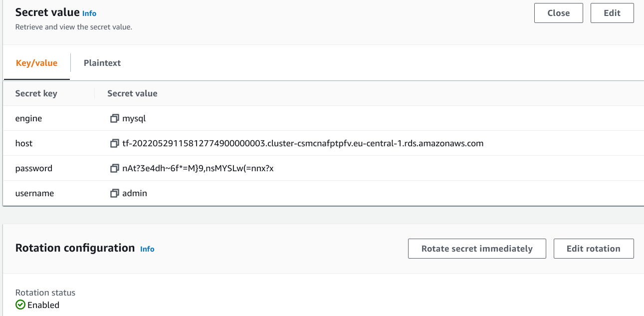Copy the engine value mysql
Image resolution: width=644 pixels, height=316 pixels.
[x=115, y=118]
